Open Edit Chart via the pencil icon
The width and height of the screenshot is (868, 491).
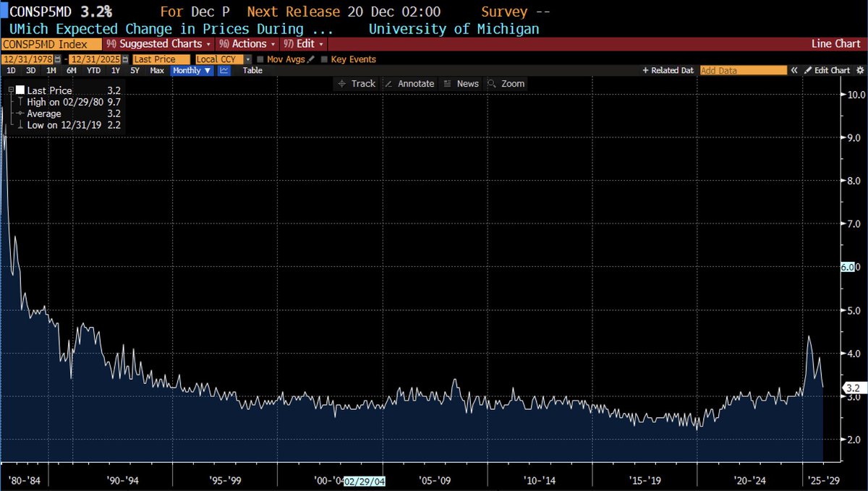(827, 70)
